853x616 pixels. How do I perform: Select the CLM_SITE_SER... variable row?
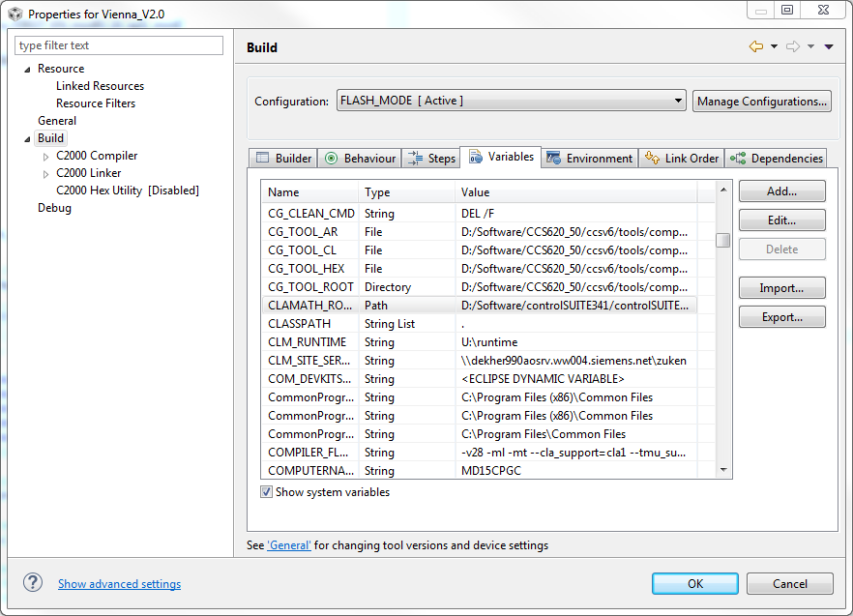pos(480,361)
